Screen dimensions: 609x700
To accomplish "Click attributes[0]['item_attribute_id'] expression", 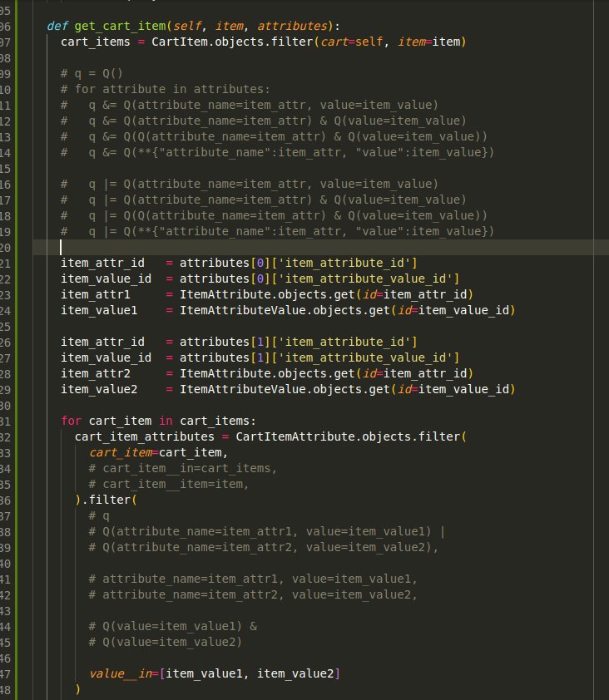I will pos(298,263).
